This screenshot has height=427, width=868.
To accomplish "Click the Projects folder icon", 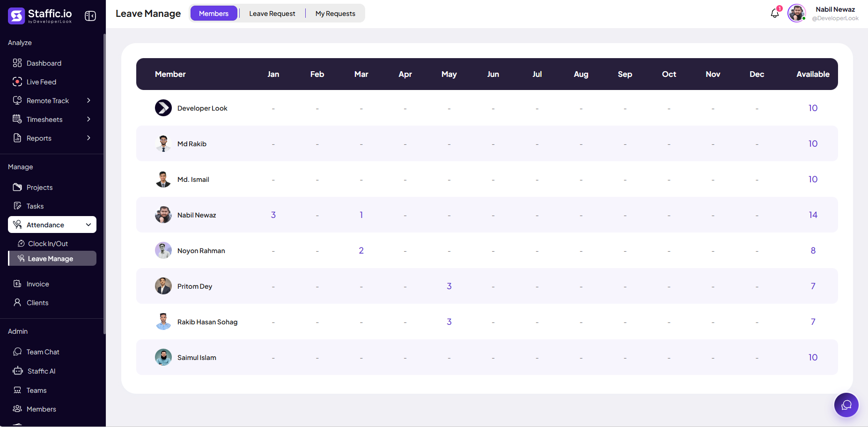I will click(x=17, y=187).
